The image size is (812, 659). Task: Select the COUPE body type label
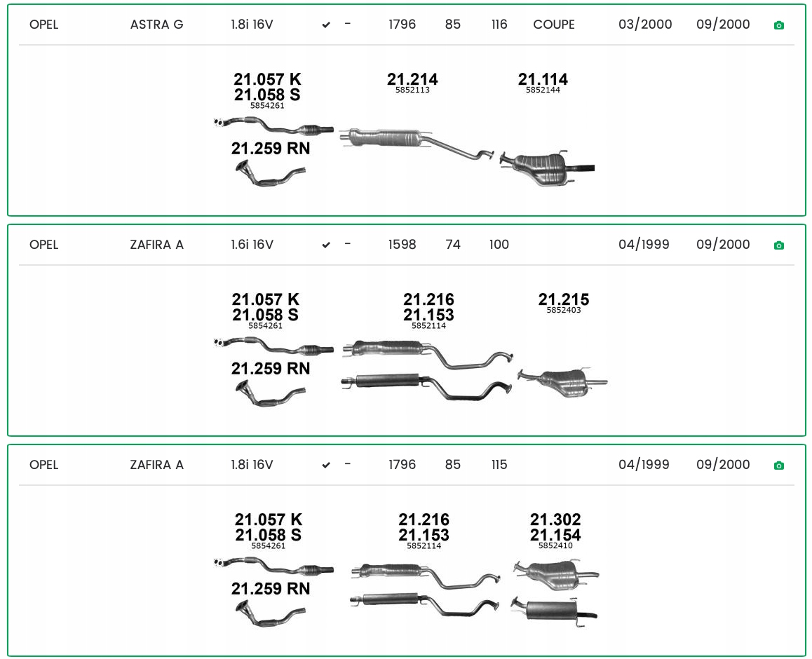[554, 25]
